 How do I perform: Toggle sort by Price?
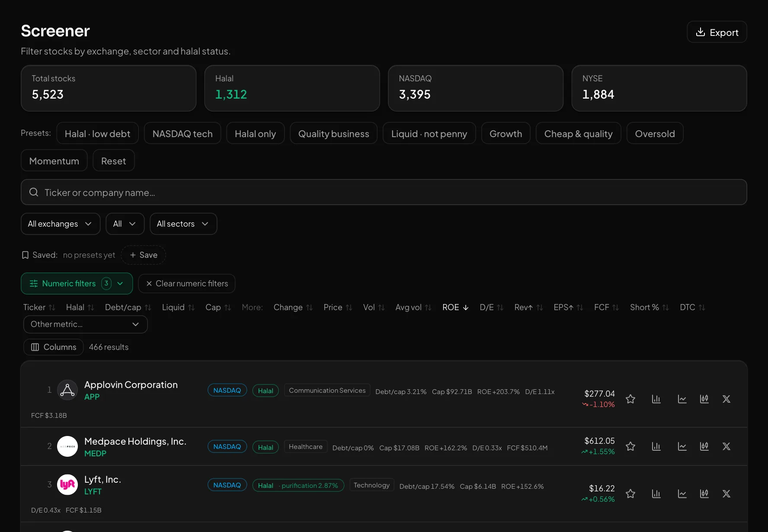click(338, 307)
